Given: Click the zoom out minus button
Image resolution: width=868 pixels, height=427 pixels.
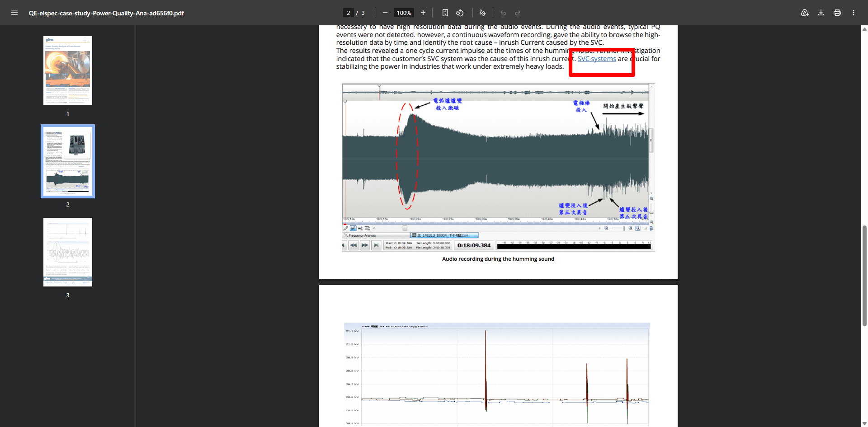Looking at the screenshot, I should point(385,13).
